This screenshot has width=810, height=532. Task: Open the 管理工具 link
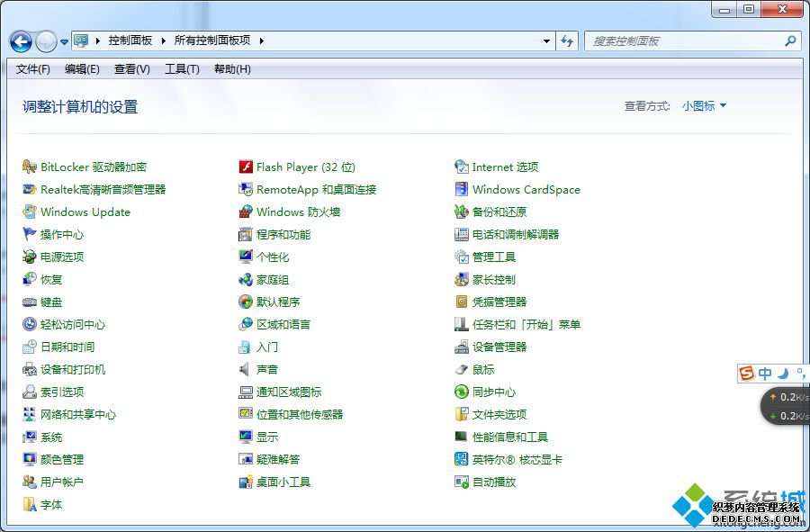(494, 257)
